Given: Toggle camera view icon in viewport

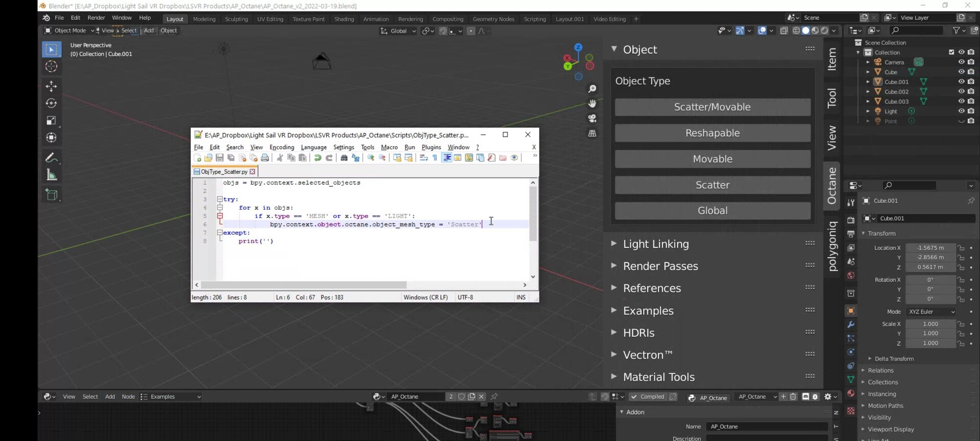Looking at the screenshot, I should (592, 118).
